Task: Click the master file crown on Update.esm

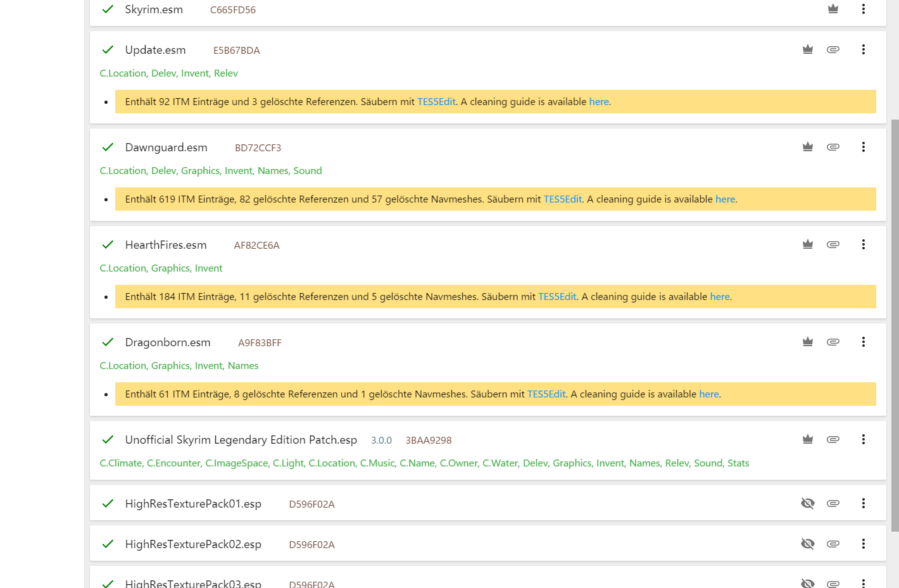Action: pyautogui.click(x=808, y=49)
